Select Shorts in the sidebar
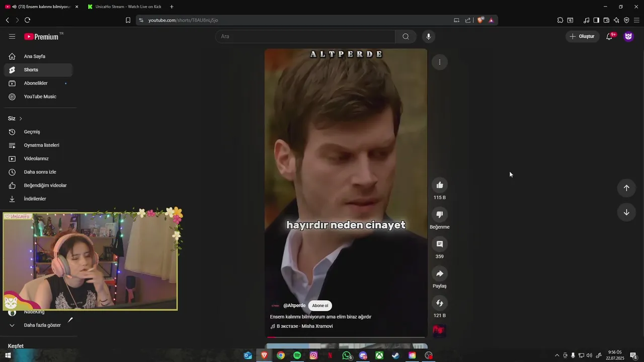644x362 pixels. pos(38,70)
